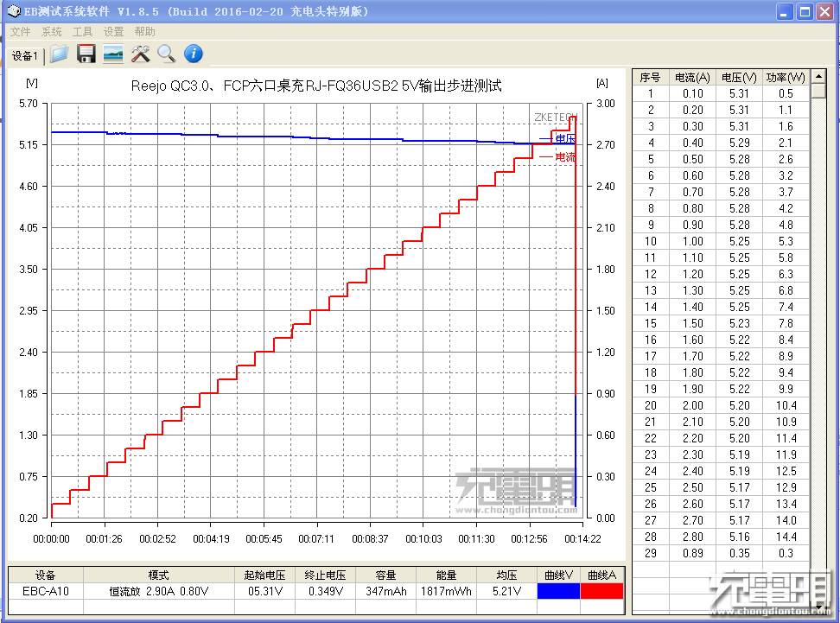Viewport: 840px width, 623px height.
Task: Open the blue info icon
Action: point(194,54)
